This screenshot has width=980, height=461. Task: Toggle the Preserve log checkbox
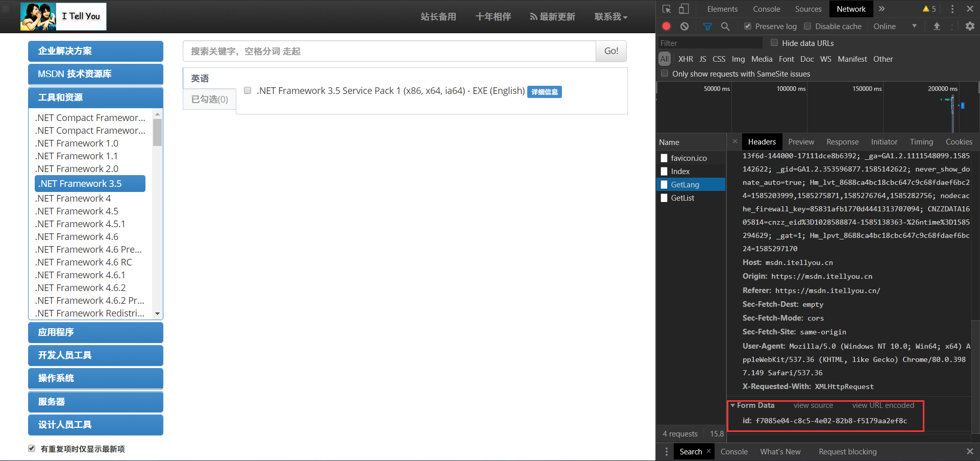[748, 26]
